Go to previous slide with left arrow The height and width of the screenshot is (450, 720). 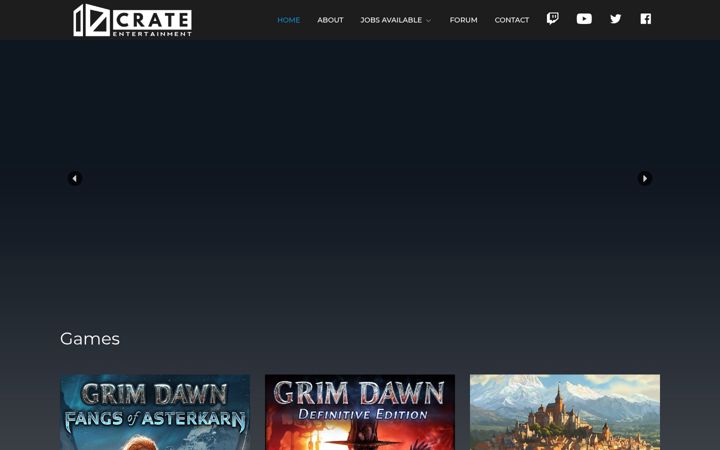75,178
